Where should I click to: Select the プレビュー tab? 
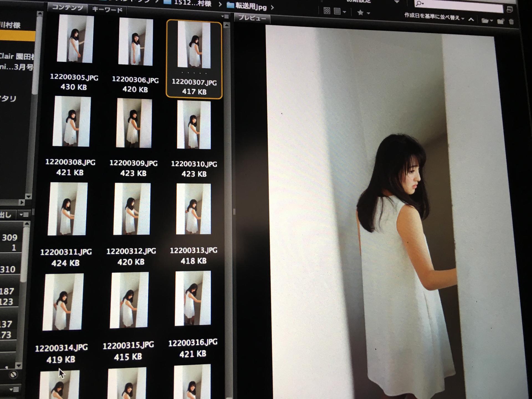point(252,18)
